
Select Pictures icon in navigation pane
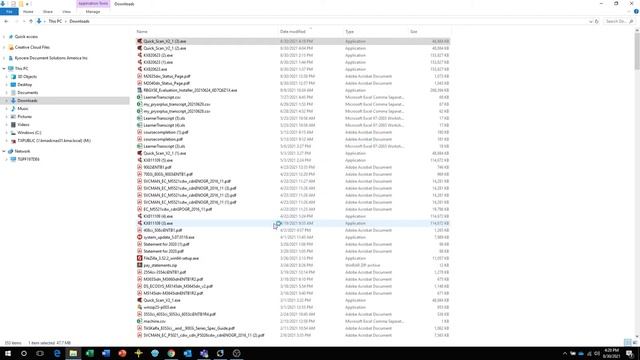pos(13,116)
